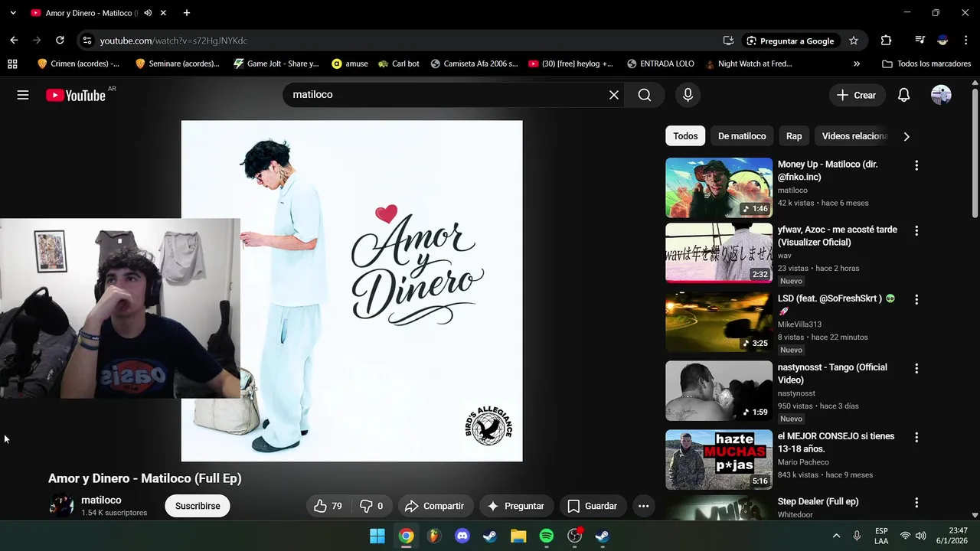980x551 pixels.
Task: Open the account avatar menu
Action: (941, 95)
